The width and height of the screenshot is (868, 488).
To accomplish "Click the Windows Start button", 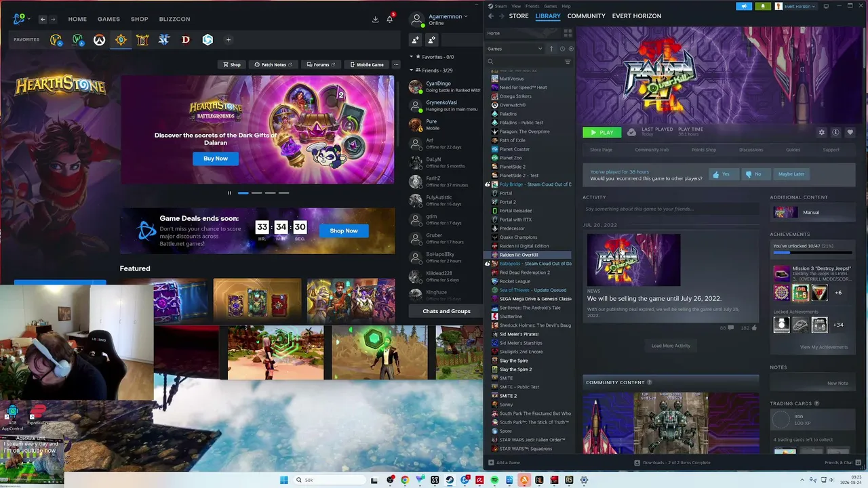I will coord(284,480).
